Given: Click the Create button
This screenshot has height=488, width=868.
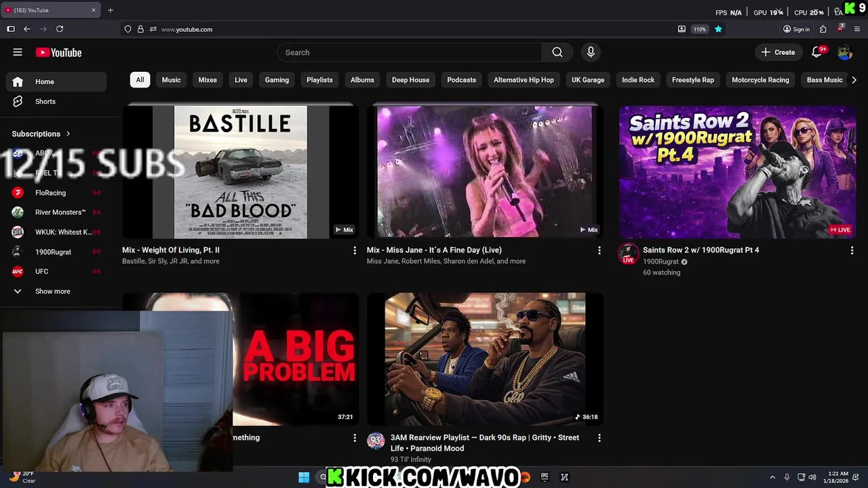Looking at the screenshot, I should click(x=778, y=52).
